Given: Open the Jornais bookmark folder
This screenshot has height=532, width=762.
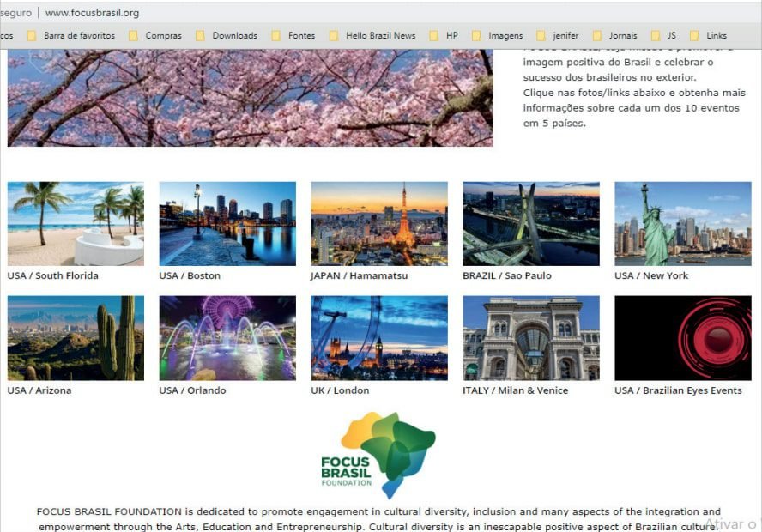Looking at the screenshot, I should tap(615, 35).
